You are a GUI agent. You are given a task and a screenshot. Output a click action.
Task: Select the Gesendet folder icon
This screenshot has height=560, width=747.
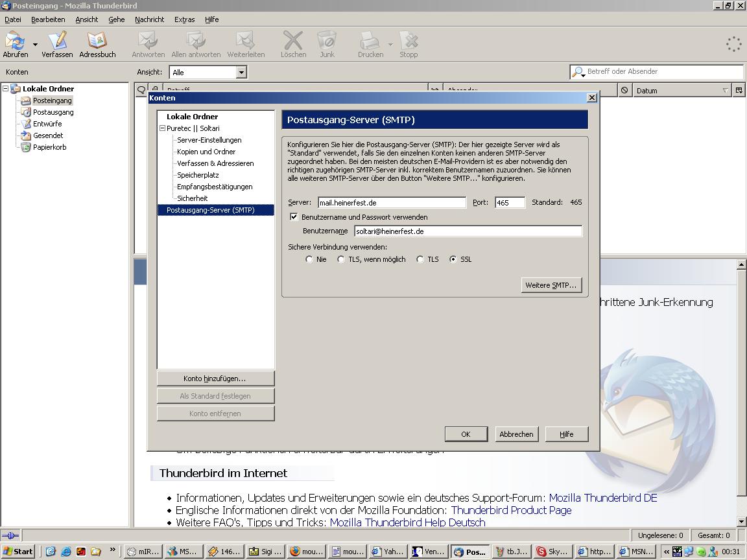[25, 135]
